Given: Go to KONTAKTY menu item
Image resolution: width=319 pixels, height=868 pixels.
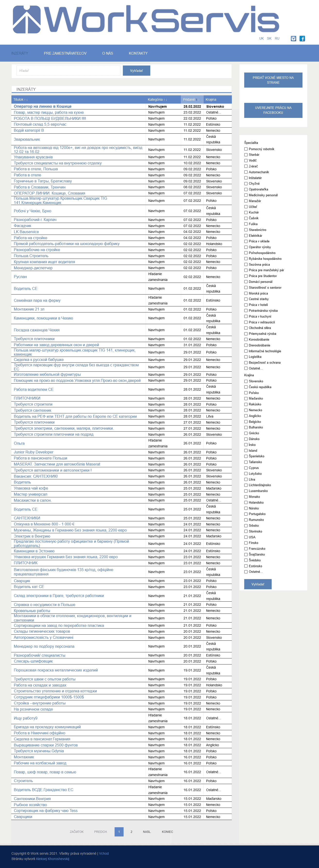Looking at the screenshot, I should point(138,53).
